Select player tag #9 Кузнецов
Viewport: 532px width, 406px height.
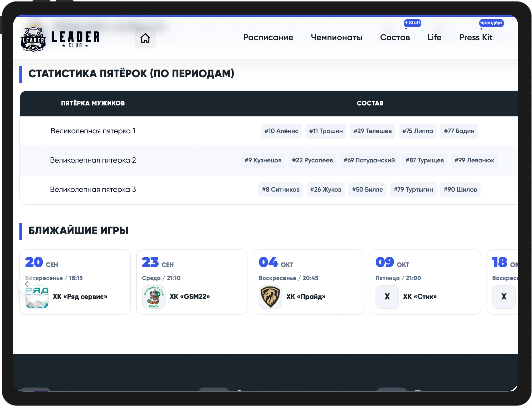click(263, 160)
